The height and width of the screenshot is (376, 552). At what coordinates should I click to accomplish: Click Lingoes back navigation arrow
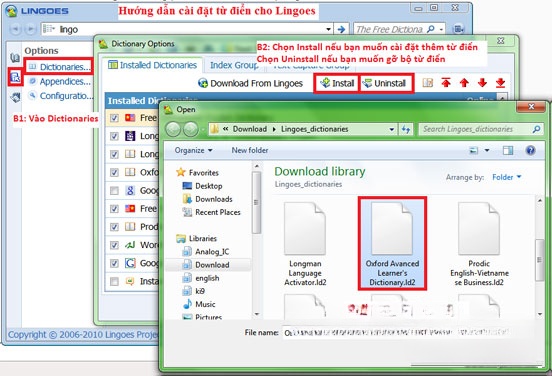click(x=15, y=29)
